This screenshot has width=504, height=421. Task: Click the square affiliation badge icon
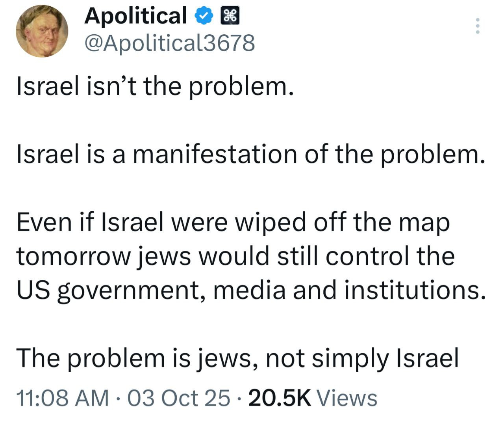[230, 17]
